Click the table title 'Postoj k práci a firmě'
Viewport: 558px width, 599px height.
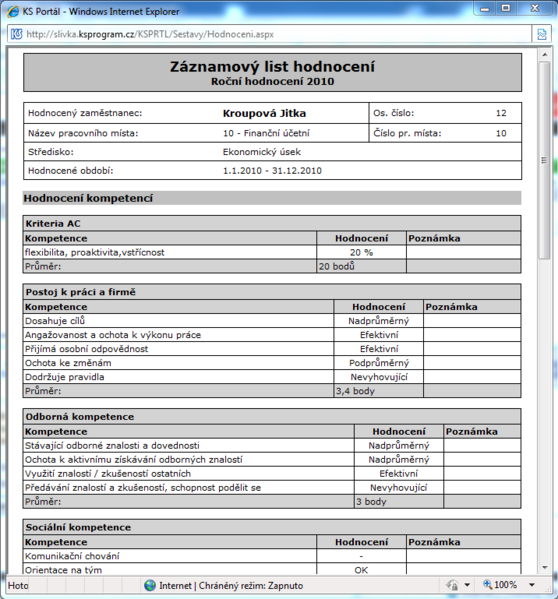point(81,292)
